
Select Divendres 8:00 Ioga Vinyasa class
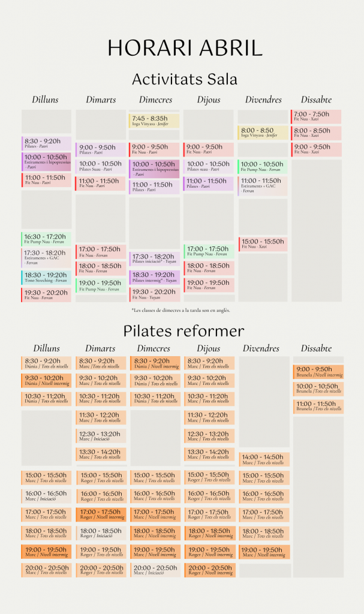pos(263,133)
